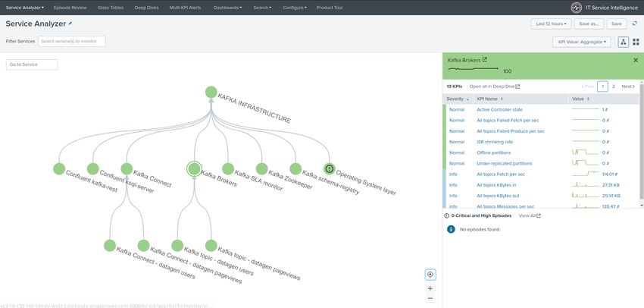Go to KPI page 2
Image resolution: width=644 pixels, height=308 pixels.
(x=614, y=86)
